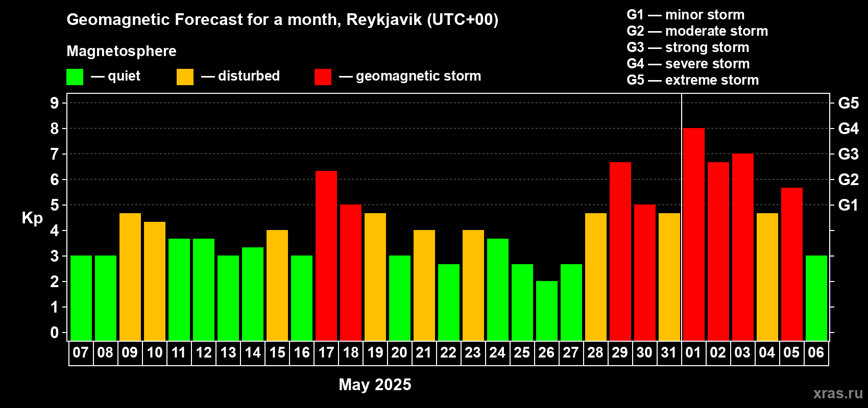Click the G1 right axis label
This screenshot has width=868, height=408.
[x=849, y=205]
